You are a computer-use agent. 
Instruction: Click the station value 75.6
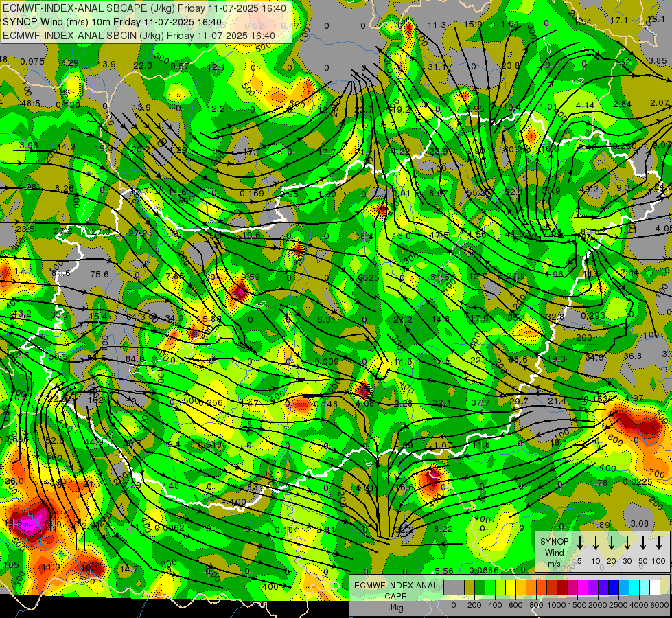[x=100, y=275]
